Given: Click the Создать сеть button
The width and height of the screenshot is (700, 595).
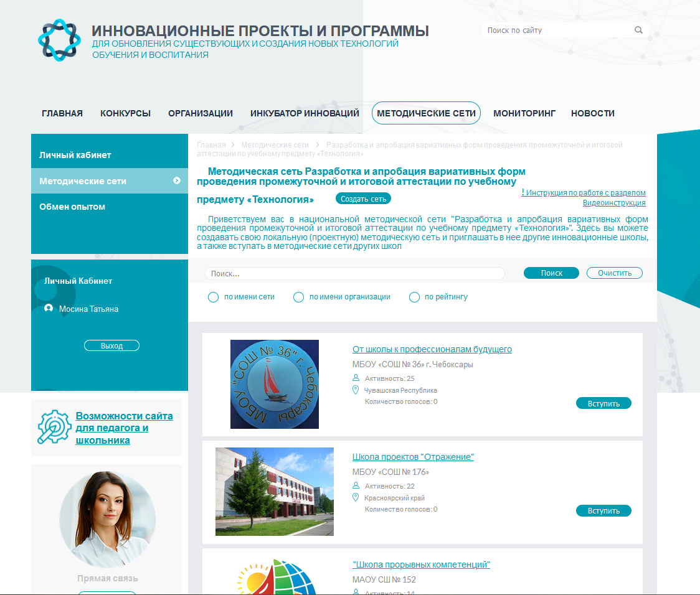Looking at the screenshot, I should pos(364,199).
